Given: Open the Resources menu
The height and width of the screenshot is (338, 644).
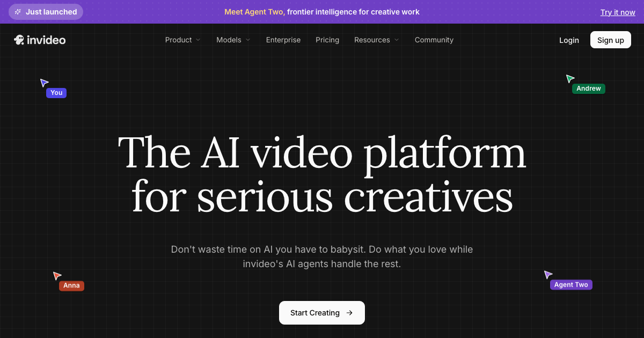Looking at the screenshot, I should tap(377, 40).
